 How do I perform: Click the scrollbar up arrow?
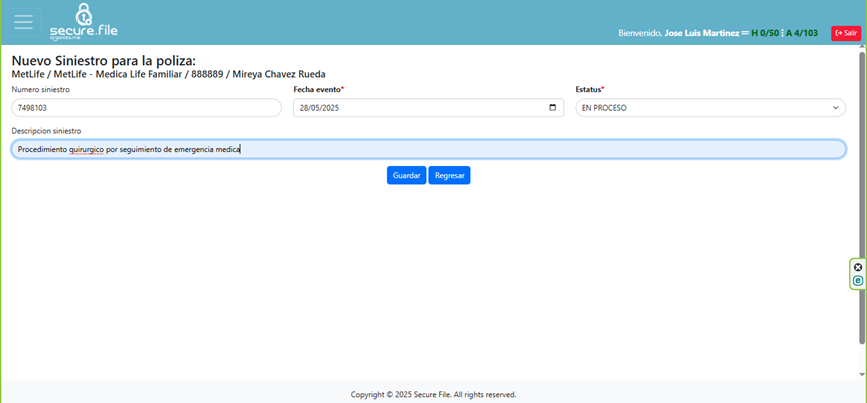pos(862,51)
